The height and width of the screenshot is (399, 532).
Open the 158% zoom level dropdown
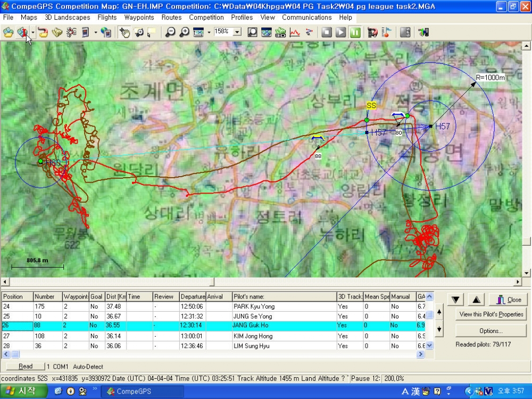point(237,32)
